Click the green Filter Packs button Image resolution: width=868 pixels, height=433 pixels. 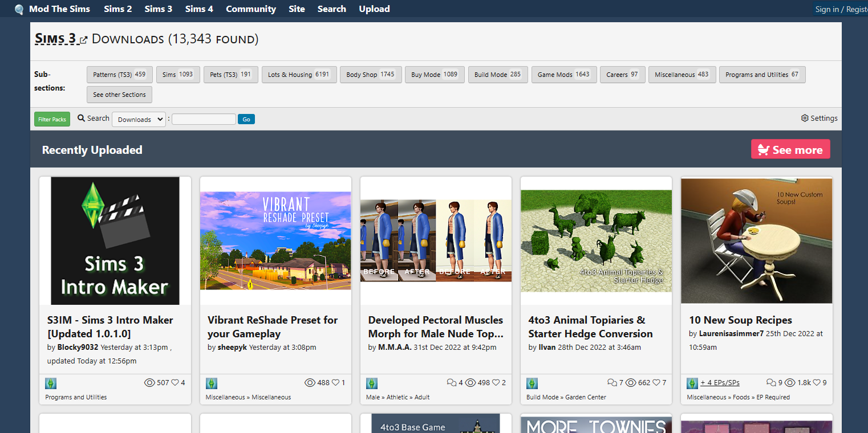[52, 119]
